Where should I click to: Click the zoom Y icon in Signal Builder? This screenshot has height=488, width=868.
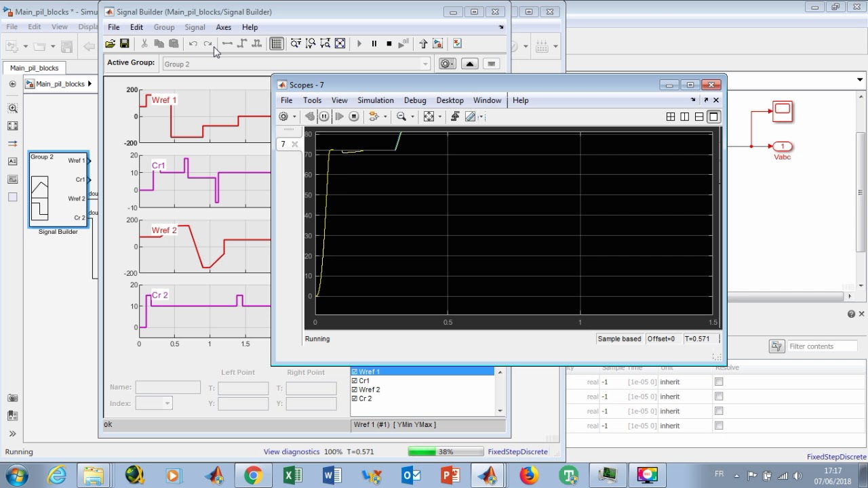tap(311, 43)
